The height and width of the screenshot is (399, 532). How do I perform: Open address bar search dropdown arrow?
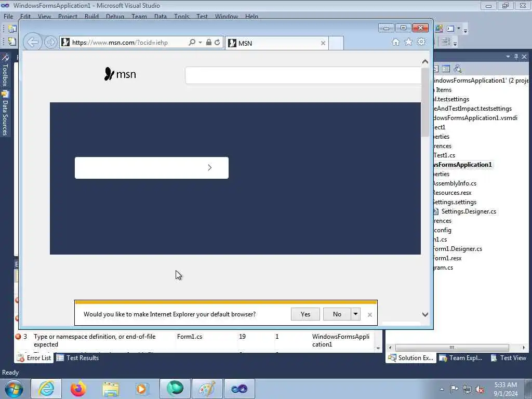tap(200, 43)
